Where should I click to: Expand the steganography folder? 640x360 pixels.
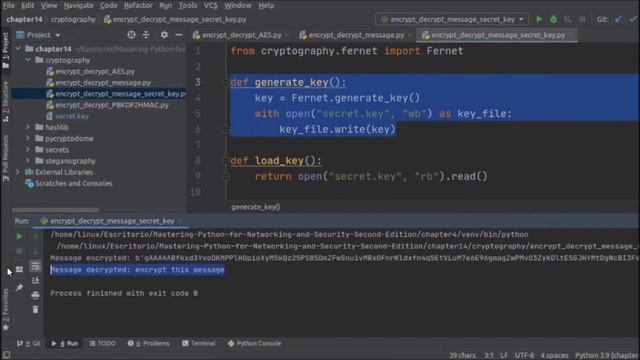click(28, 161)
